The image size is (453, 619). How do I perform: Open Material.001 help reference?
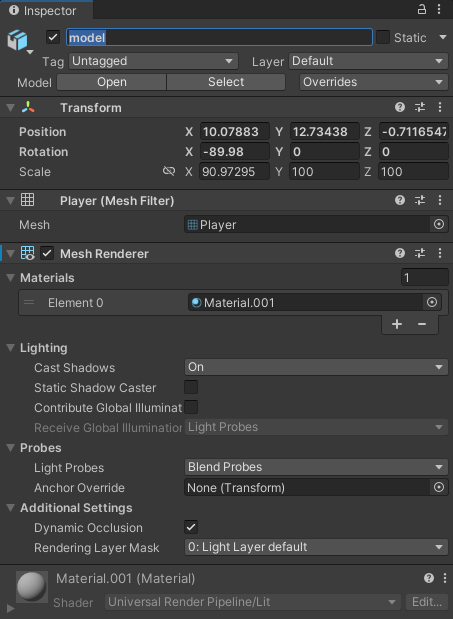[x=429, y=578]
